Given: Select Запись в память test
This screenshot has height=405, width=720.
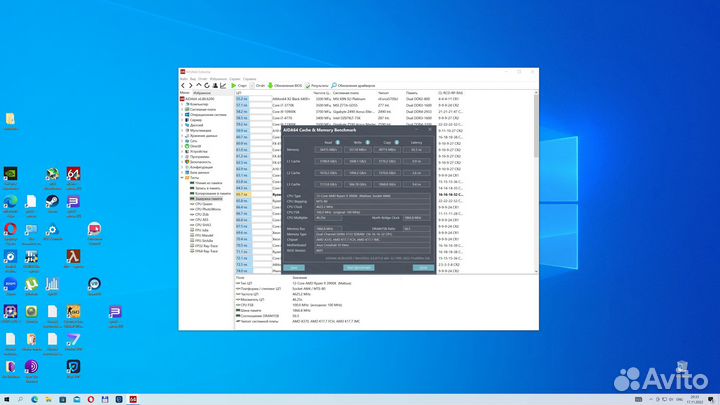Looking at the screenshot, I should [208, 188].
